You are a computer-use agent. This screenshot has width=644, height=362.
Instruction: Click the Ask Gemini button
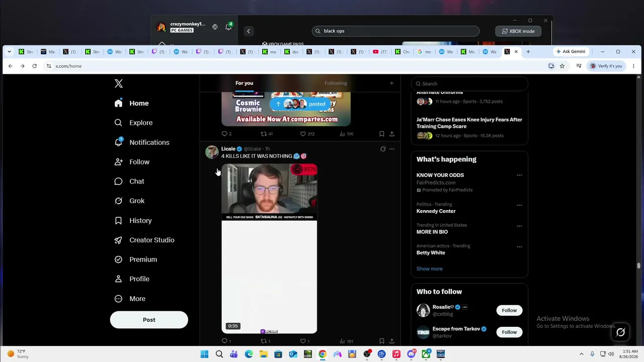[x=571, y=52]
